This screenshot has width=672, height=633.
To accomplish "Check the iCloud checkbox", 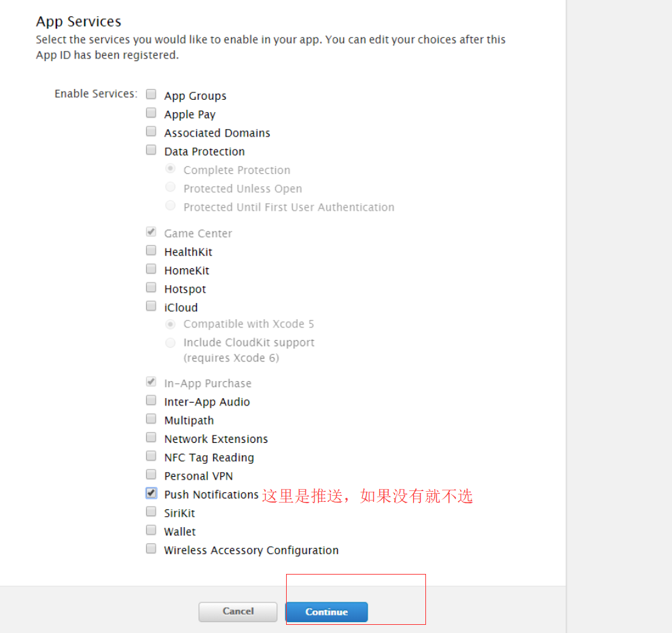I will point(151,306).
